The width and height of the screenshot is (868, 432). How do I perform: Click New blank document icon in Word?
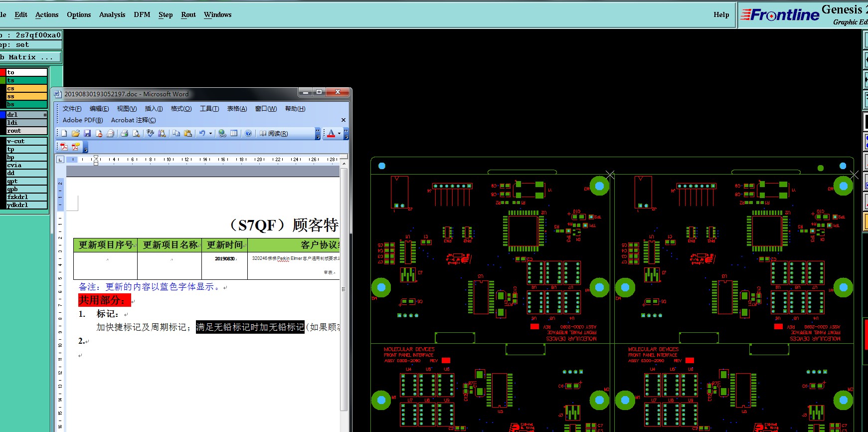pos(64,133)
